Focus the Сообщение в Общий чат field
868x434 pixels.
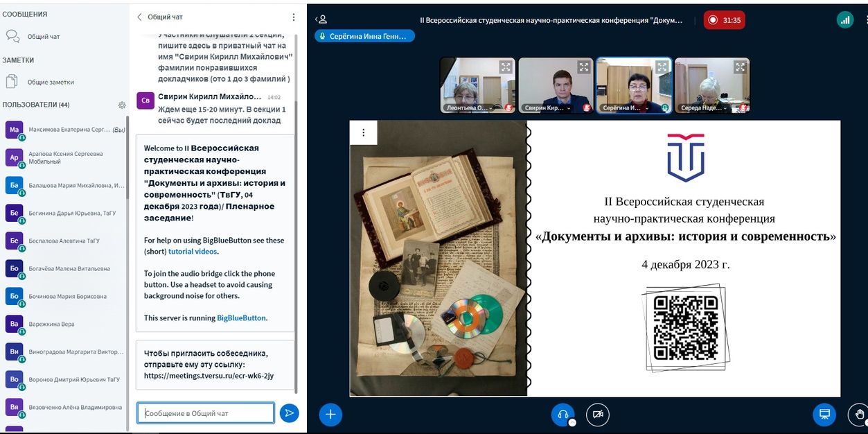point(206,413)
